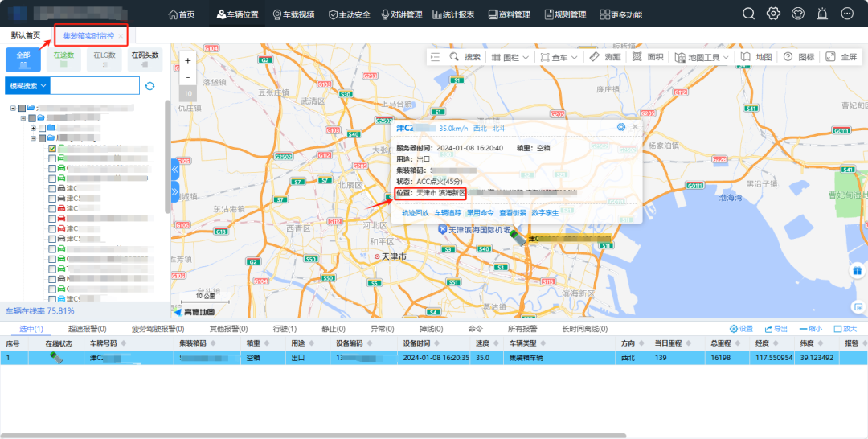Toggle the second-level group checkbox
Screen dimensions: 868x439
point(32,118)
